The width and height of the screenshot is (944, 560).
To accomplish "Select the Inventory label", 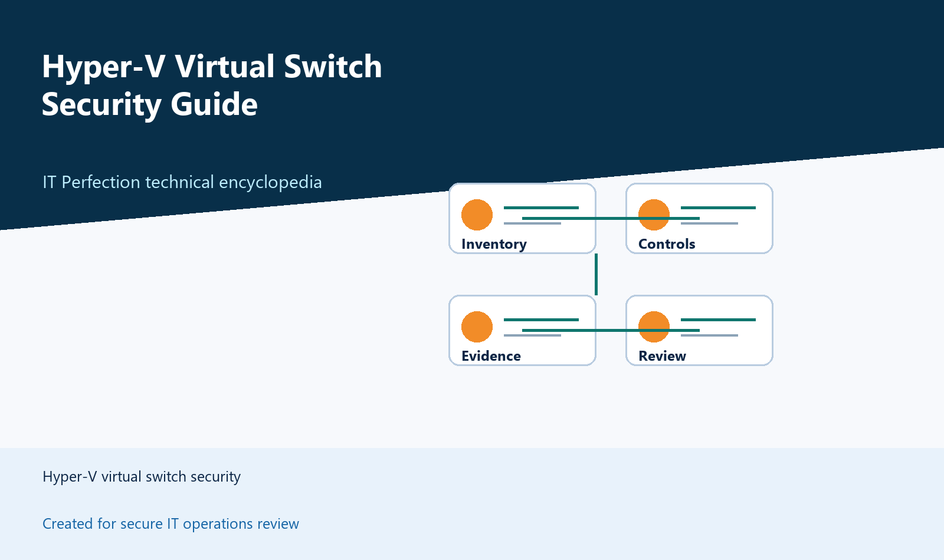I will pos(494,244).
